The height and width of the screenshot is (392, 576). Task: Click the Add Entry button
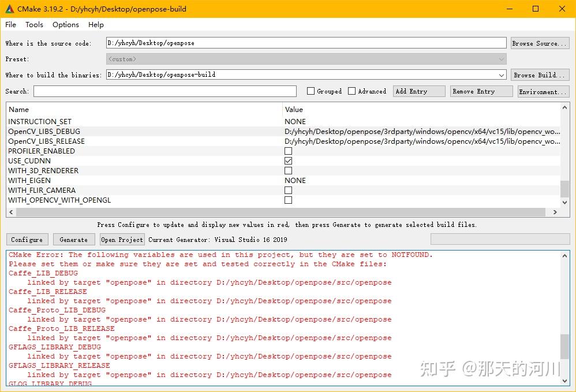419,91
